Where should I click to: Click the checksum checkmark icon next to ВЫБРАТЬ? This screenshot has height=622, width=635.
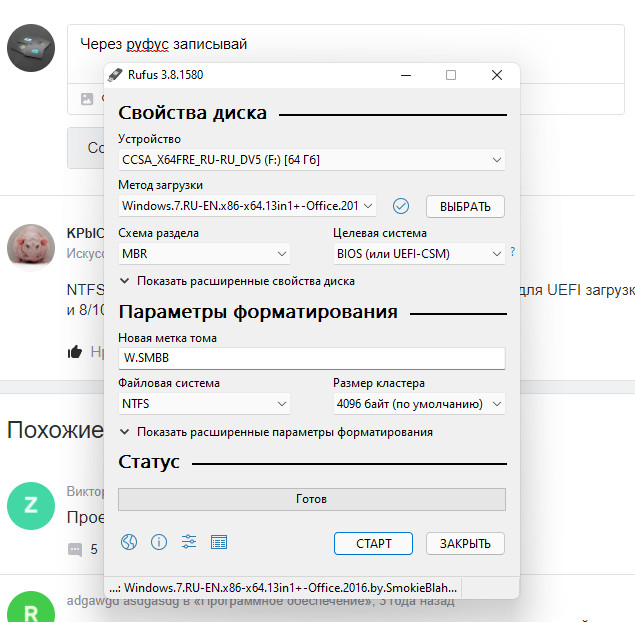pyautogui.click(x=401, y=206)
